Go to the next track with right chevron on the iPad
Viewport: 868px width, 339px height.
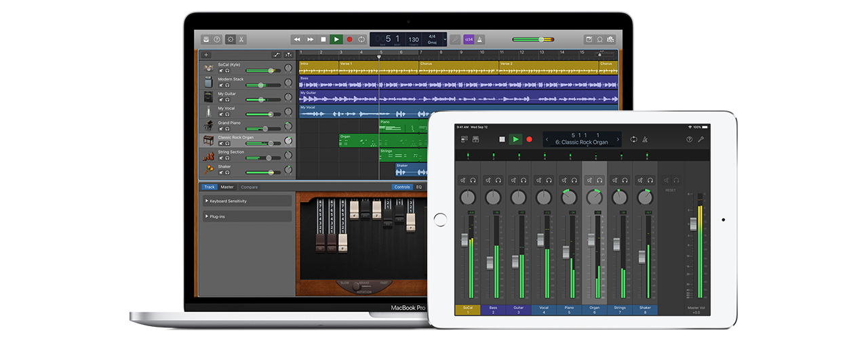click(x=617, y=139)
